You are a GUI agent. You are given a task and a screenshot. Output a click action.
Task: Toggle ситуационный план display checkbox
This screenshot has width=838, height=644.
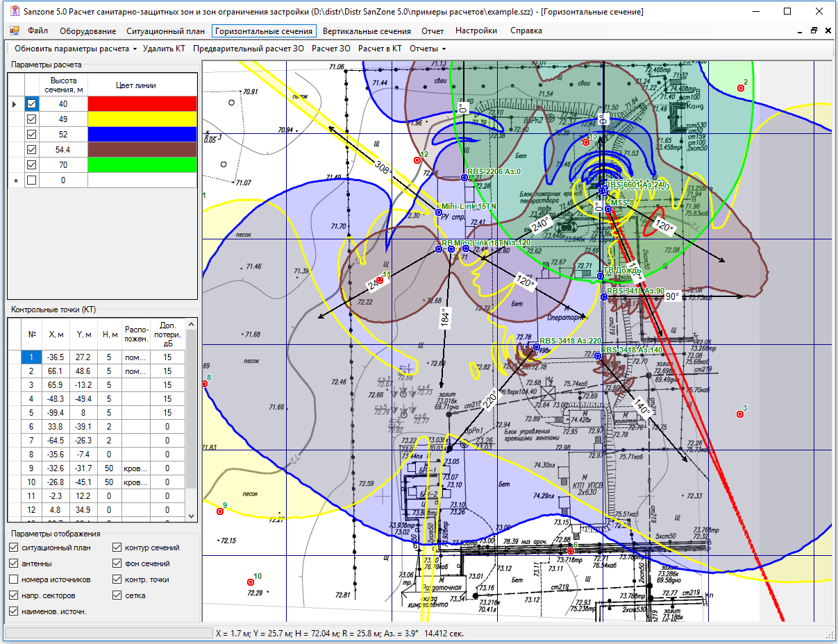[14, 548]
